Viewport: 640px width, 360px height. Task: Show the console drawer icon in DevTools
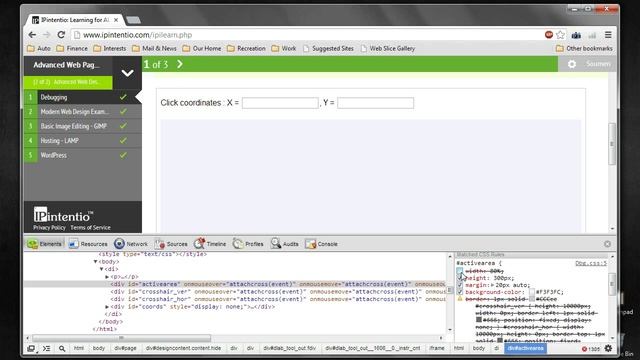47,348
